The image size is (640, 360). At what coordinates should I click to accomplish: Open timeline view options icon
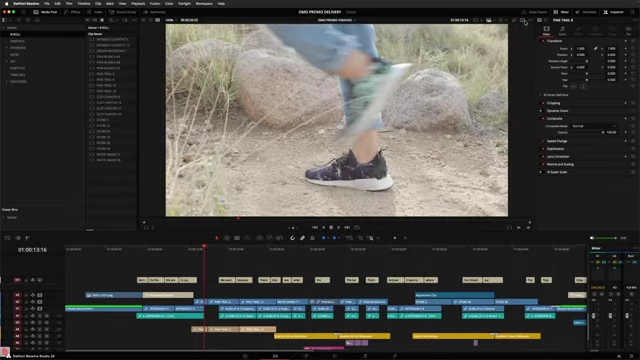pos(7,238)
